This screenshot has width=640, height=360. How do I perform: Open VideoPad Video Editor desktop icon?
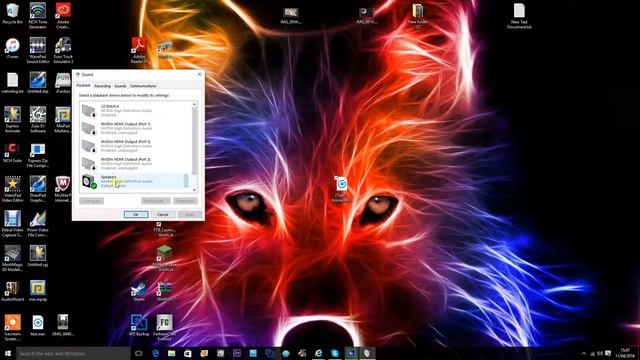[x=13, y=189]
